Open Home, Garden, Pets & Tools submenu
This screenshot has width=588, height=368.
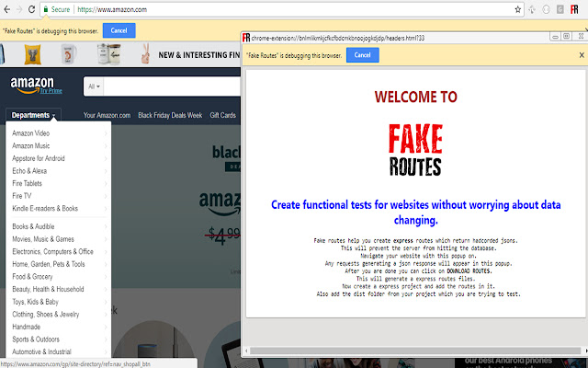pyautogui.click(x=59, y=264)
